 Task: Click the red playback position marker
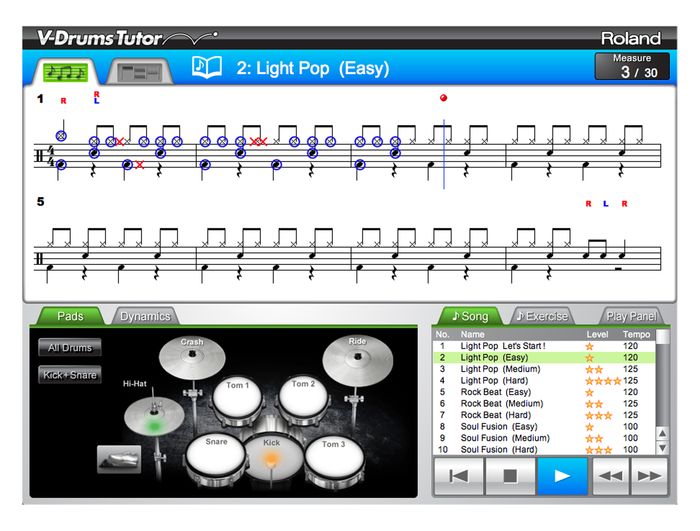[443, 98]
